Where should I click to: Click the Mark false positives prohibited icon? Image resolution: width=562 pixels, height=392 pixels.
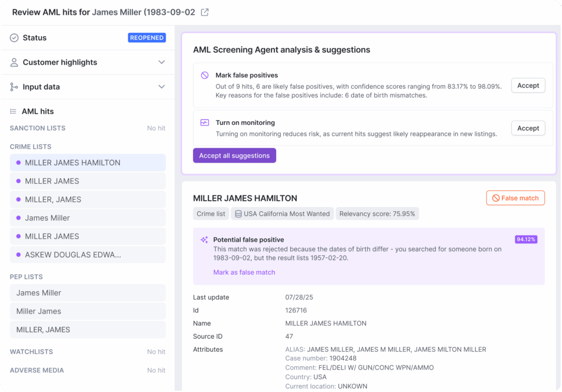(205, 75)
